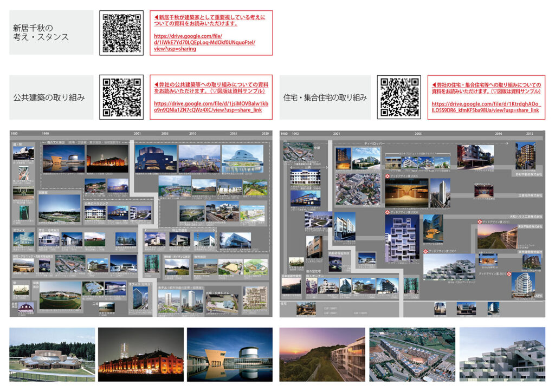The height and width of the screenshot is (392, 555).
Task: Click the QR code beside 新居千秋の考え・スタンス
Action: [x=121, y=33]
